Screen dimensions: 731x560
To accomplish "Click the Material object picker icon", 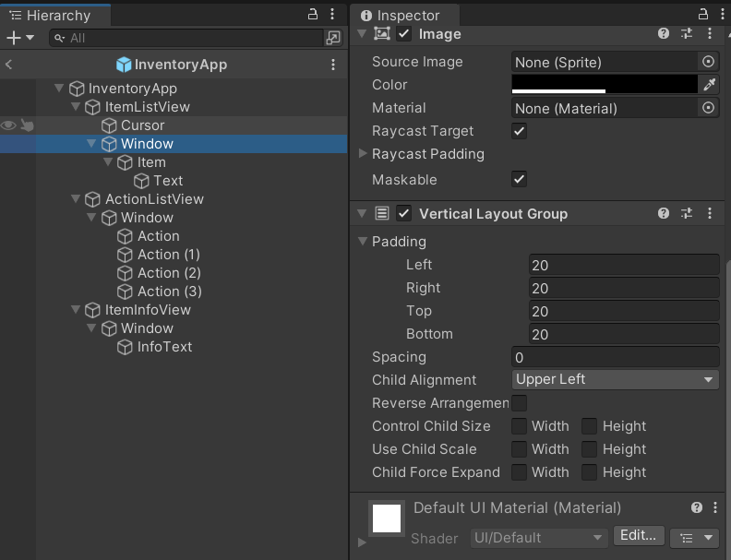I will [x=708, y=108].
